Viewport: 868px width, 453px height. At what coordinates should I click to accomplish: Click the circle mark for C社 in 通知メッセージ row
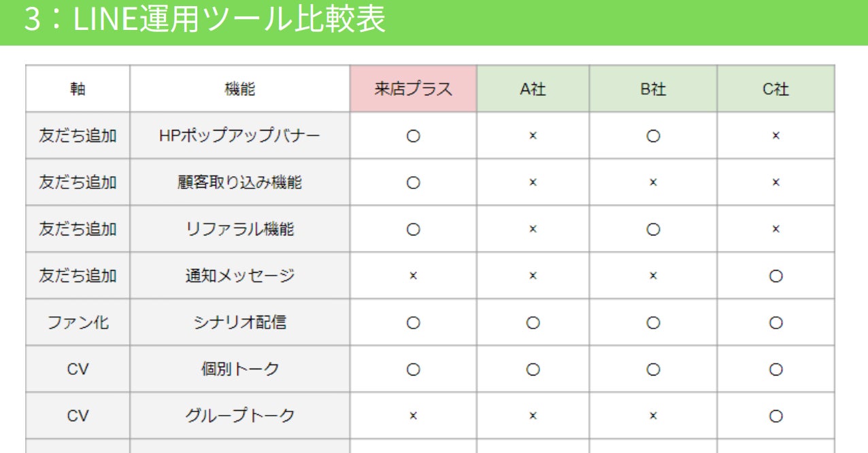(775, 276)
